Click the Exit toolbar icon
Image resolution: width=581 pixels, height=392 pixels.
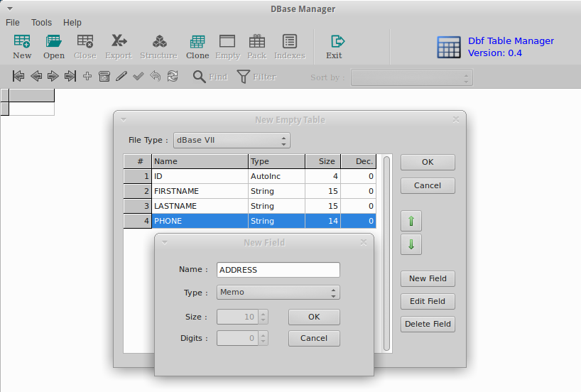coord(337,41)
